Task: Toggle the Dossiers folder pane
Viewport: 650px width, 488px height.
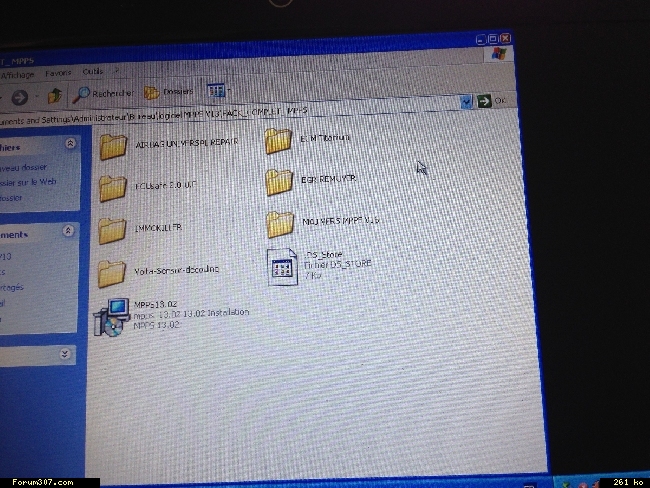Action: click(x=168, y=92)
